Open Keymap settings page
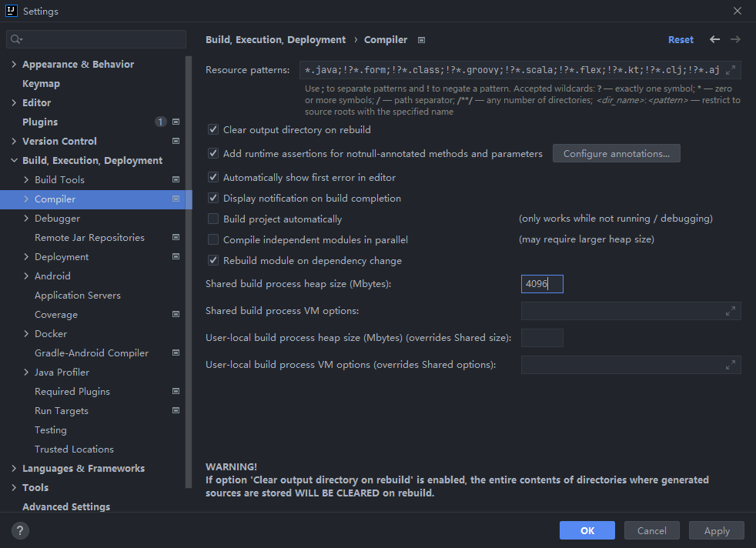Viewport: 756px width, 548px height. pos(41,83)
